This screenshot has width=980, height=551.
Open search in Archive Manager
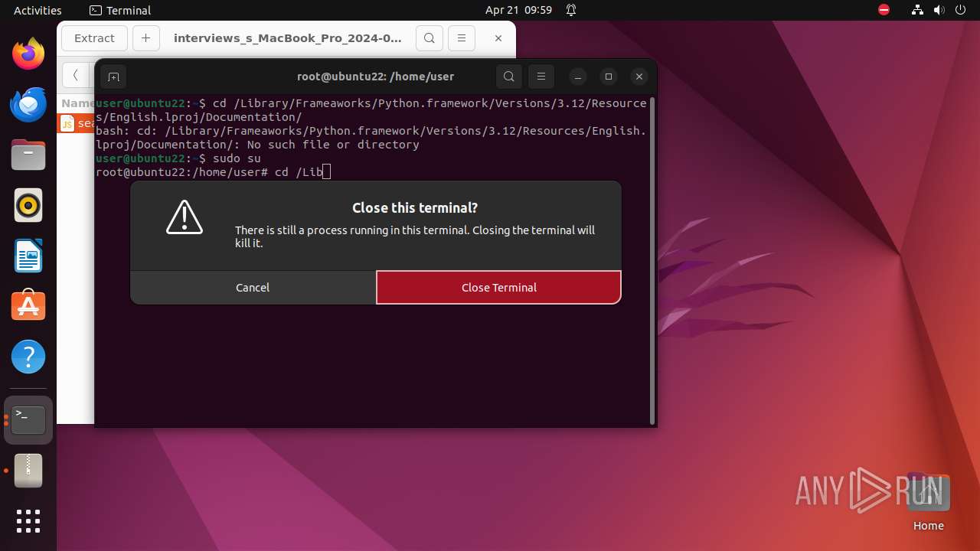coord(430,38)
